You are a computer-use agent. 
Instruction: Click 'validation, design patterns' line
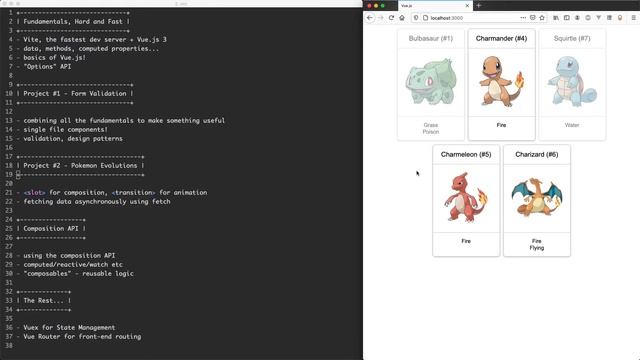pos(73,138)
